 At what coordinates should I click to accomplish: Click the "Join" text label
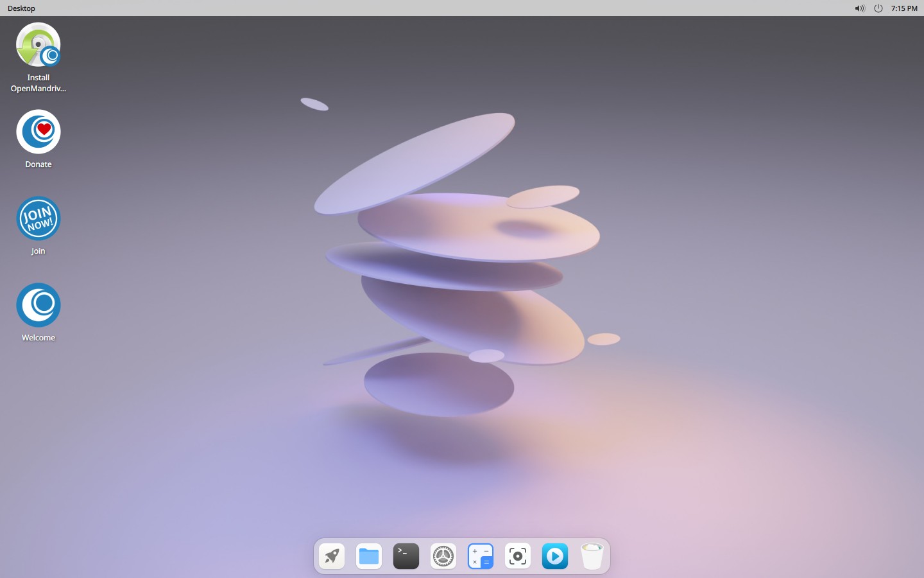pos(38,251)
